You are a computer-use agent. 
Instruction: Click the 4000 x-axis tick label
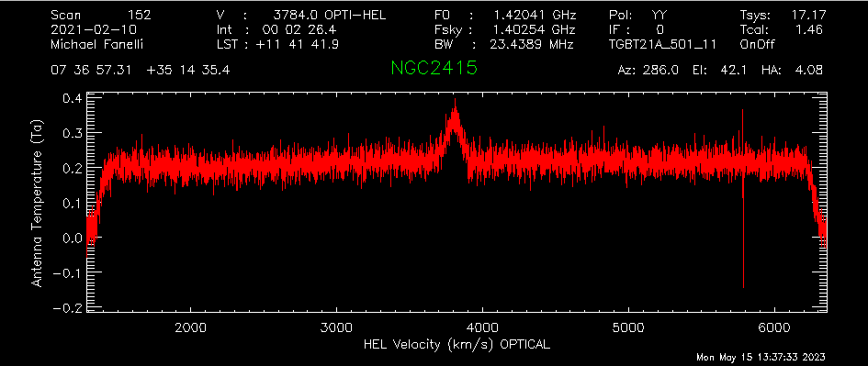[482, 327]
